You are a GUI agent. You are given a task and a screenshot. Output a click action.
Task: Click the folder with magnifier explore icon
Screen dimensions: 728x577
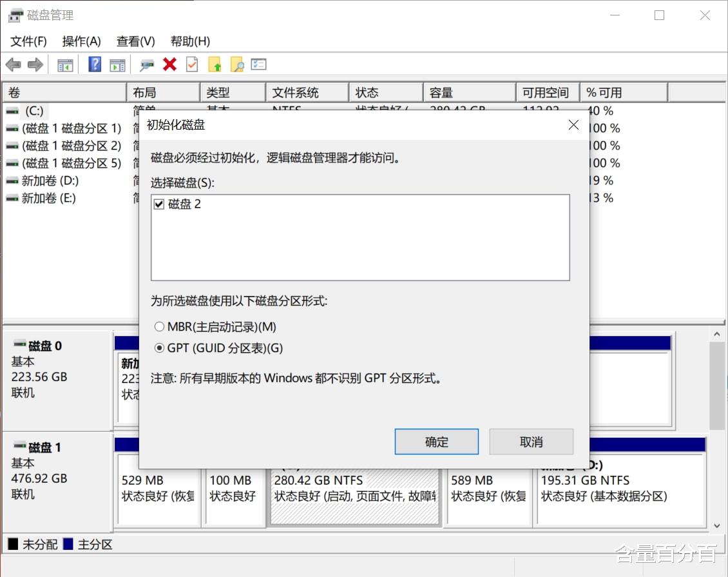coord(237,64)
